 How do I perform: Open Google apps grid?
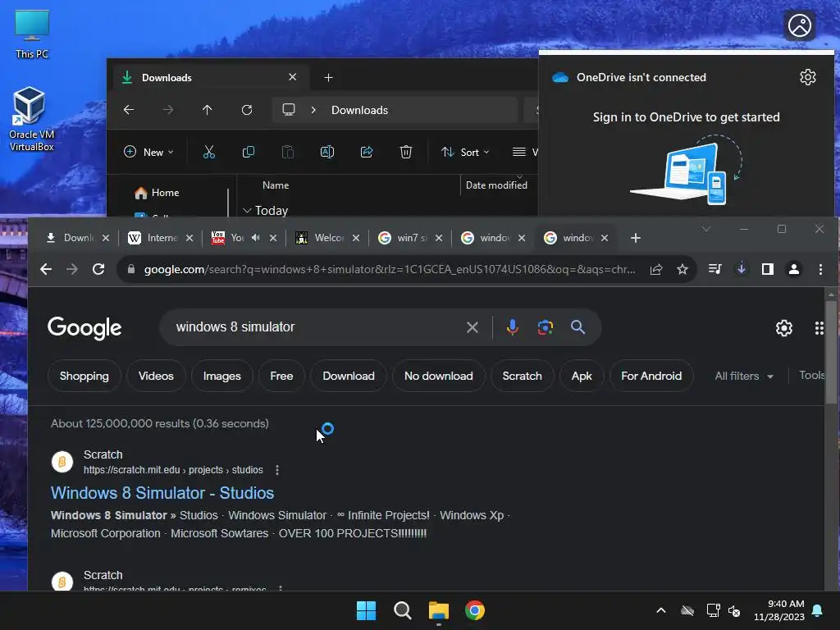[819, 328]
